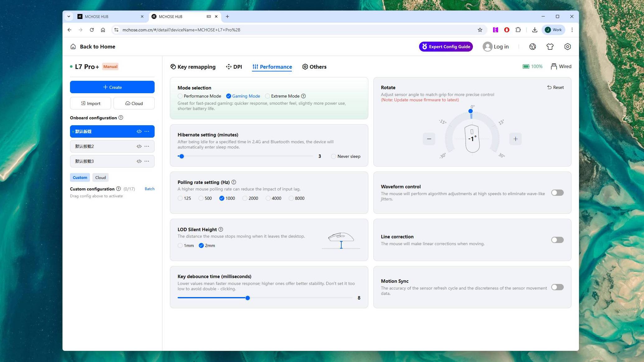Adjust the key debounce time slider
The image size is (644, 362).
[247, 298]
